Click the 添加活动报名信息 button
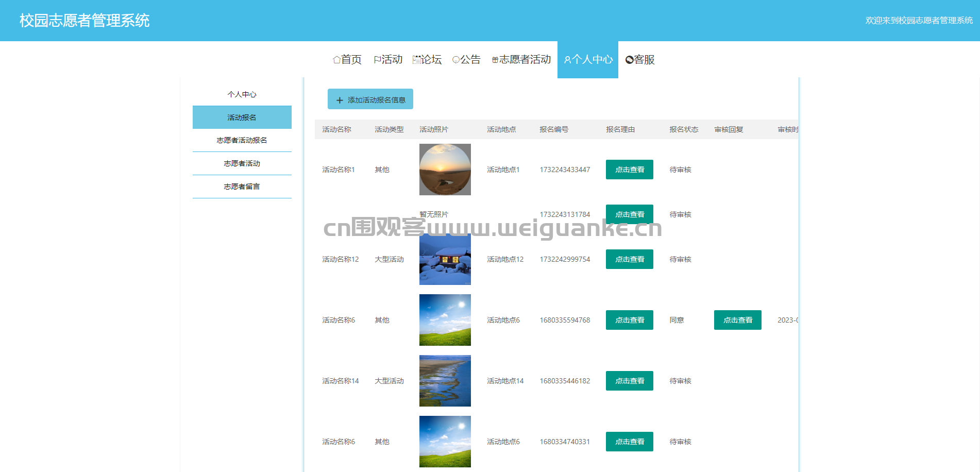Viewport: 980px width, 472px height. pos(370,99)
